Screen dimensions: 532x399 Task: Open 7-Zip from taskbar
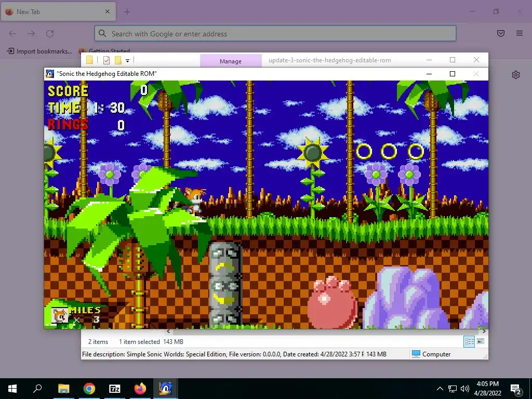(x=115, y=389)
